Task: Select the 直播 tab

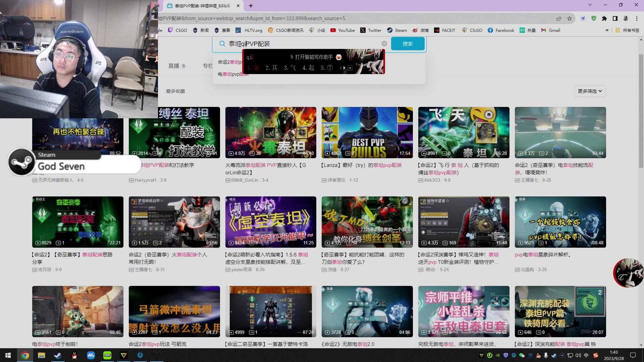Action: (x=174, y=66)
